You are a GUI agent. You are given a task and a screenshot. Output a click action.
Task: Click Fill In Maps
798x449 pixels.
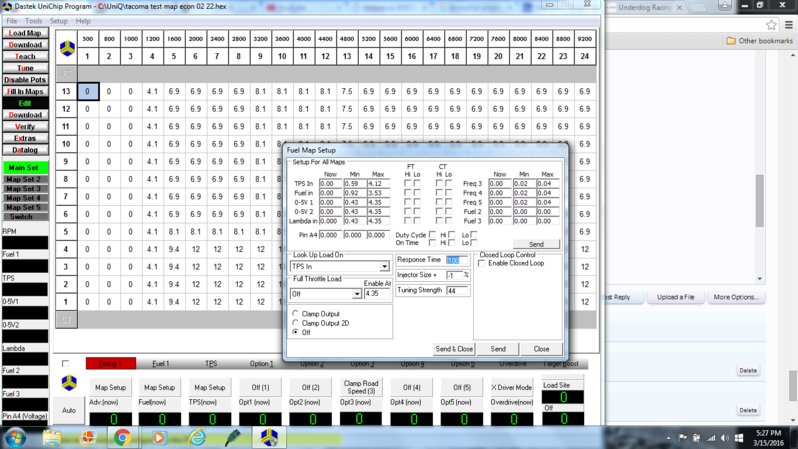point(25,92)
